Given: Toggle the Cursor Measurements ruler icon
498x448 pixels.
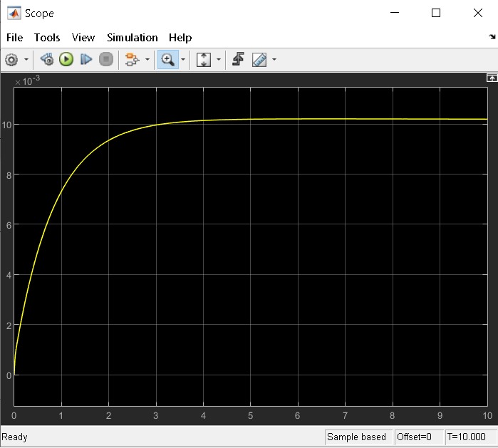Looking at the screenshot, I should tap(259, 60).
